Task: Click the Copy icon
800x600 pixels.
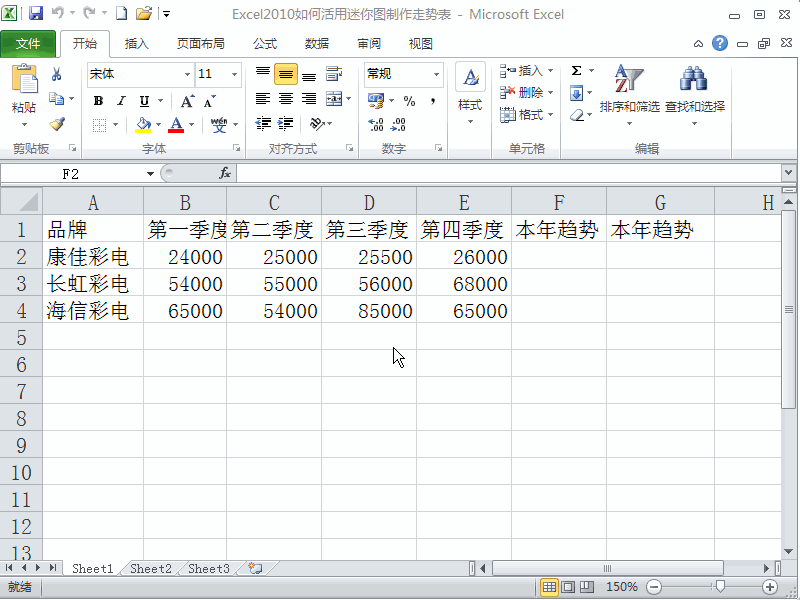Action: 56,99
